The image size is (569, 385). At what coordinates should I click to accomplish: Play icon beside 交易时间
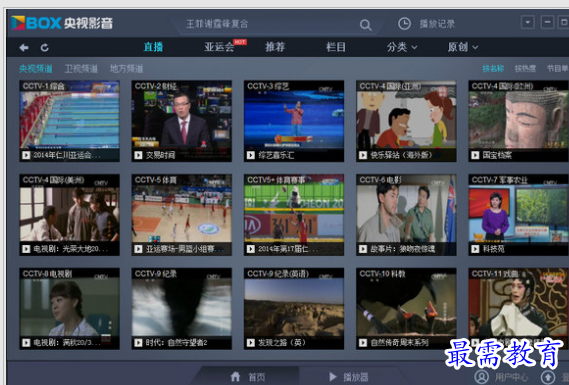[x=138, y=155]
